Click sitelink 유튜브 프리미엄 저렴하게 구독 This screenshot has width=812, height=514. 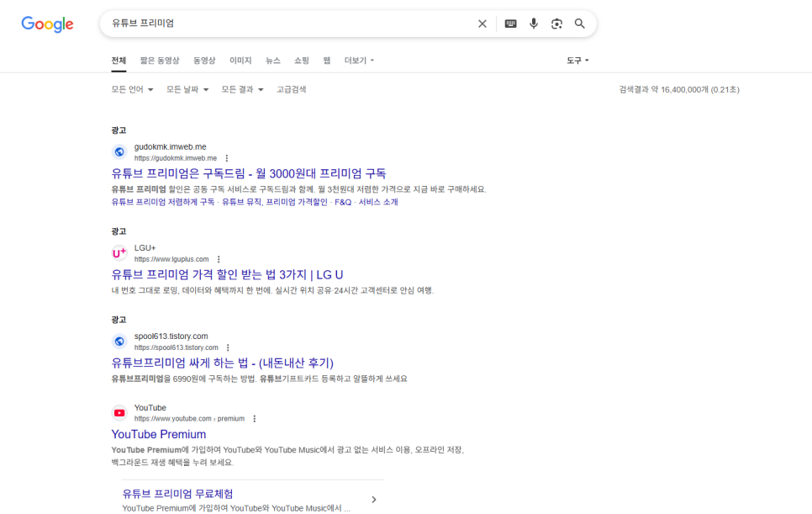[x=163, y=202]
